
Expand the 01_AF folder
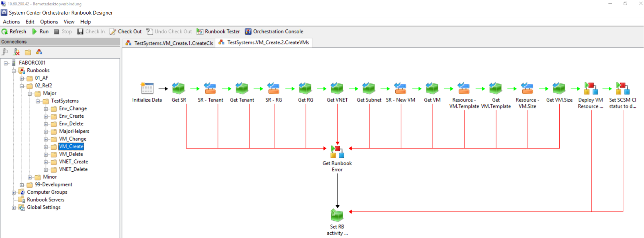click(x=22, y=78)
